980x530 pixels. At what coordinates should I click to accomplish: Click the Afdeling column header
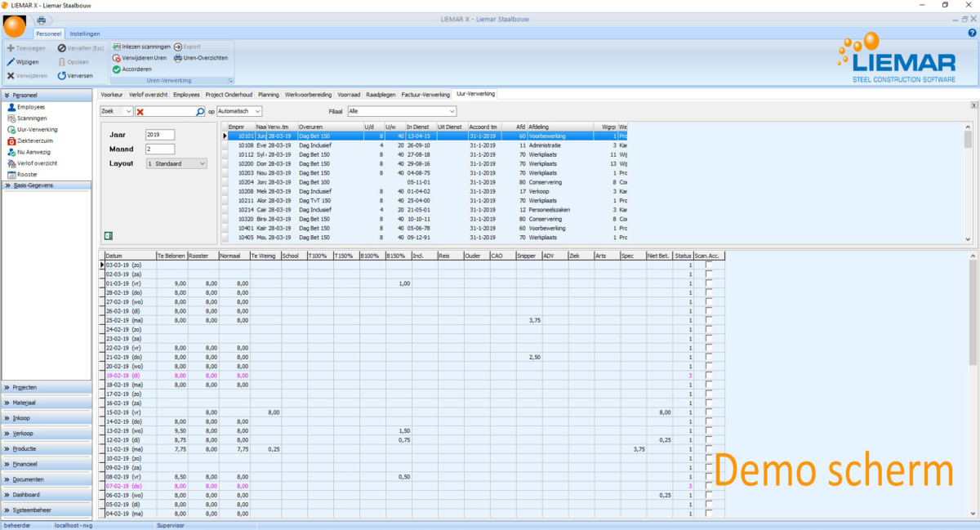point(563,127)
